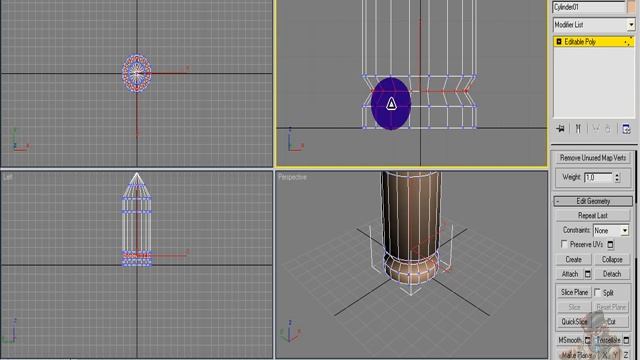Click Remove Modifier trash icon below stack
This screenshot has width=640, height=360.
click(608, 129)
